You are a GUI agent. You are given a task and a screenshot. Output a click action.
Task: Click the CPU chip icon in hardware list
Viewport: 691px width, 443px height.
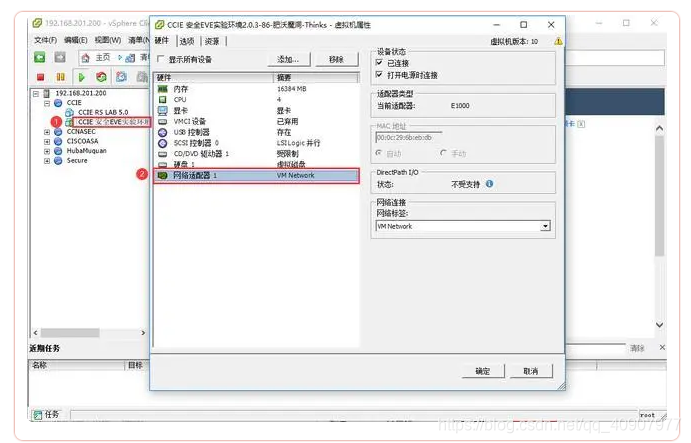click(163, 100)
